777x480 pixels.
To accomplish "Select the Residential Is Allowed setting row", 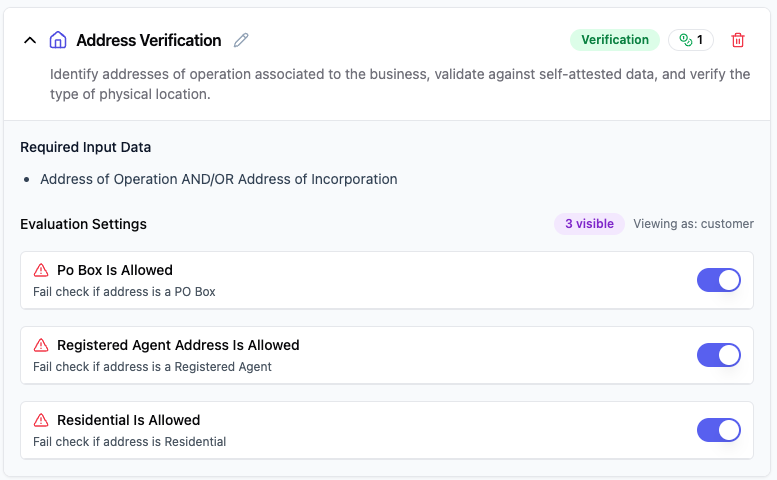I will 387,430.
